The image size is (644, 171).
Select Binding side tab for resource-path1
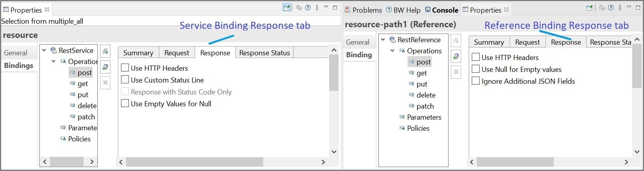(x=359, y=55)
